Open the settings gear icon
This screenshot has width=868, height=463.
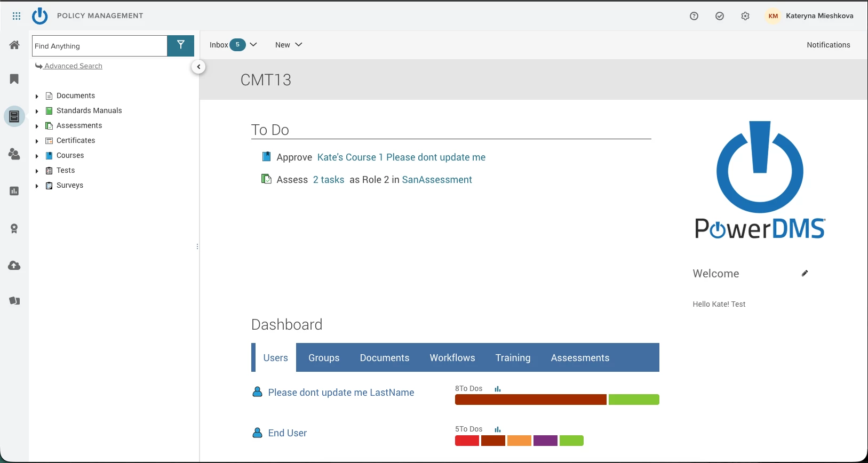745,16
